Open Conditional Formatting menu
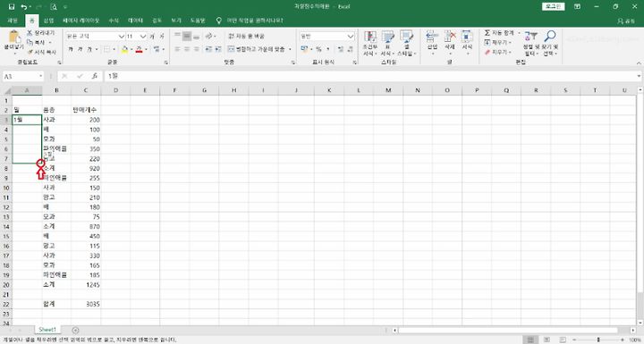The width and height of the screenshot is (644, 344). tap(370, 43)
